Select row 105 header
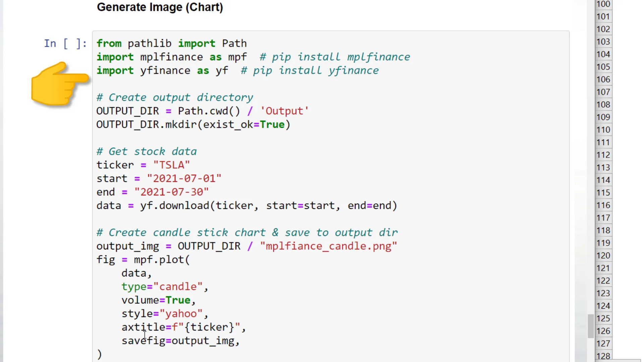644x362 pixels. pyautogui.click(x=603, y=67)
